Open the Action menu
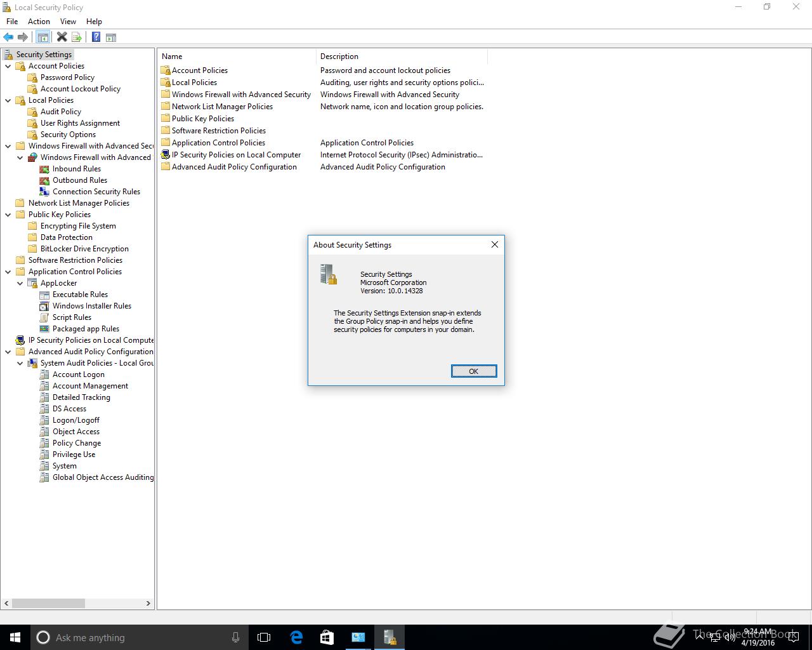Image resolution: width=812 pixels, height=650 pixels. click(x=39, y=22)
